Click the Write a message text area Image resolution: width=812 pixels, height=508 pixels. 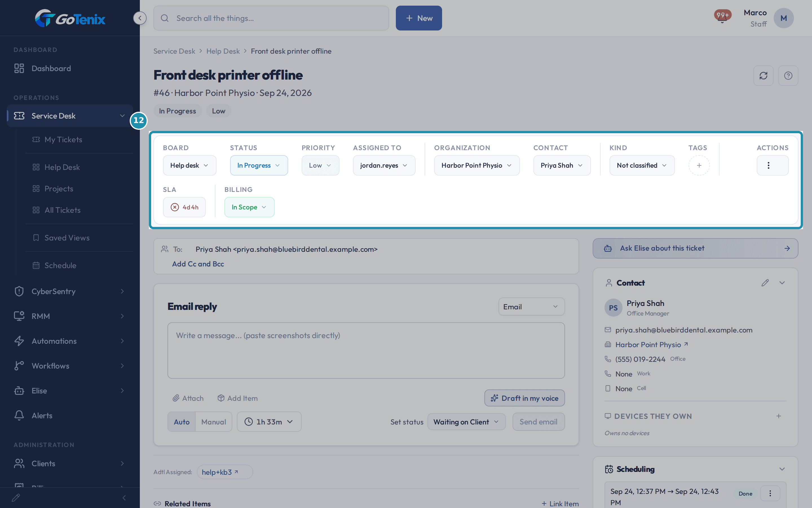[x=366, y=351]
